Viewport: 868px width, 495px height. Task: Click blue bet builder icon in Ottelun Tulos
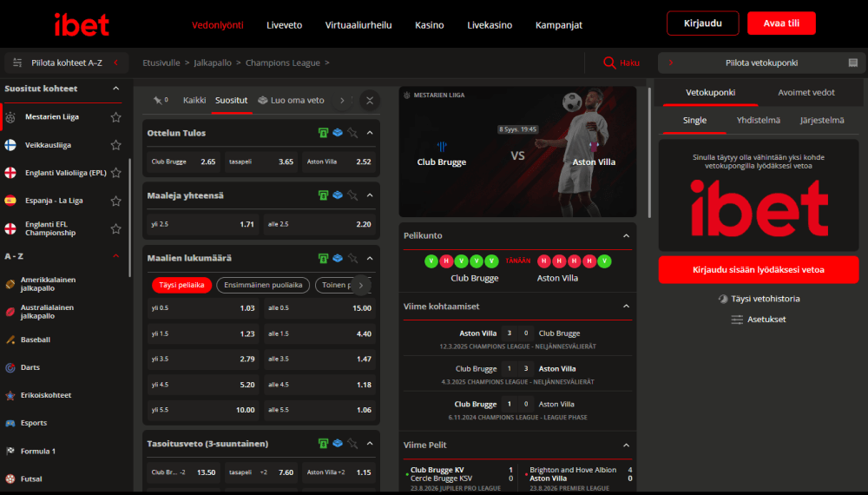coord(338,133)
